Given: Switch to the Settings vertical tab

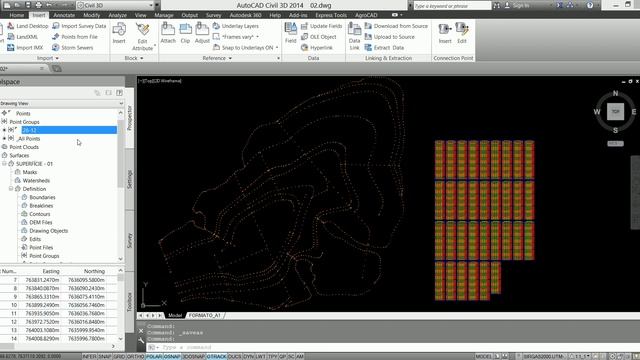Looking at the screenshot, I should (130, 179).
